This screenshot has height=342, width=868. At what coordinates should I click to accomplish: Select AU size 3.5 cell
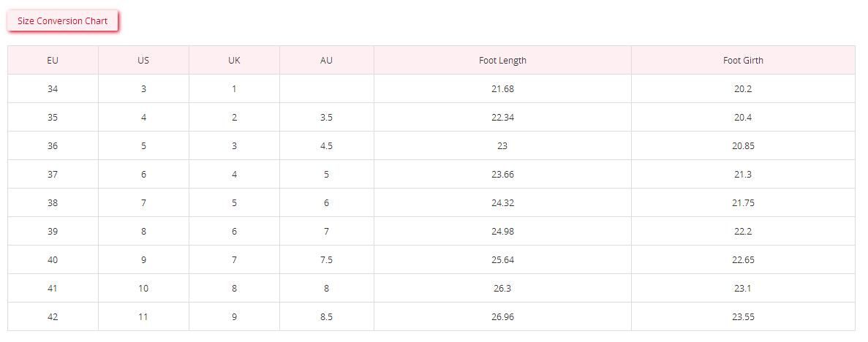[x=327, y=118]
